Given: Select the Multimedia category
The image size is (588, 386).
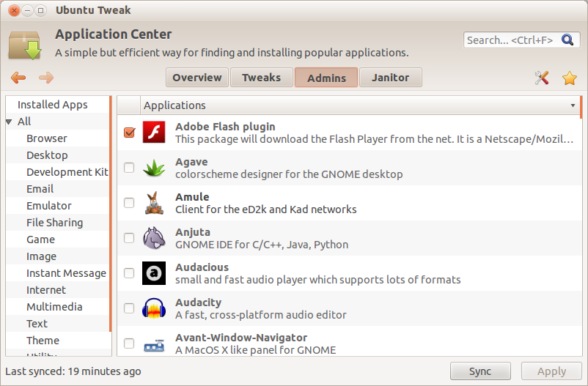Looking at the screenshot, I should pos(54,307).
